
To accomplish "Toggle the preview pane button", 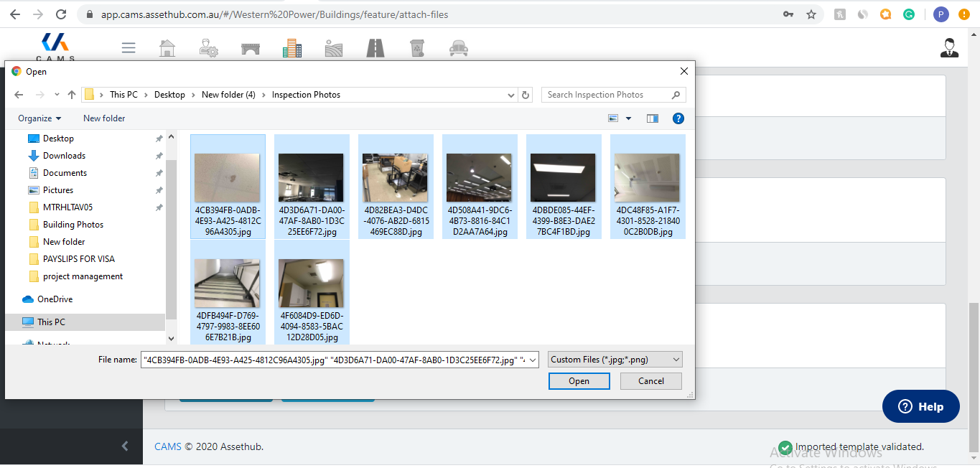I will point(652,118).
